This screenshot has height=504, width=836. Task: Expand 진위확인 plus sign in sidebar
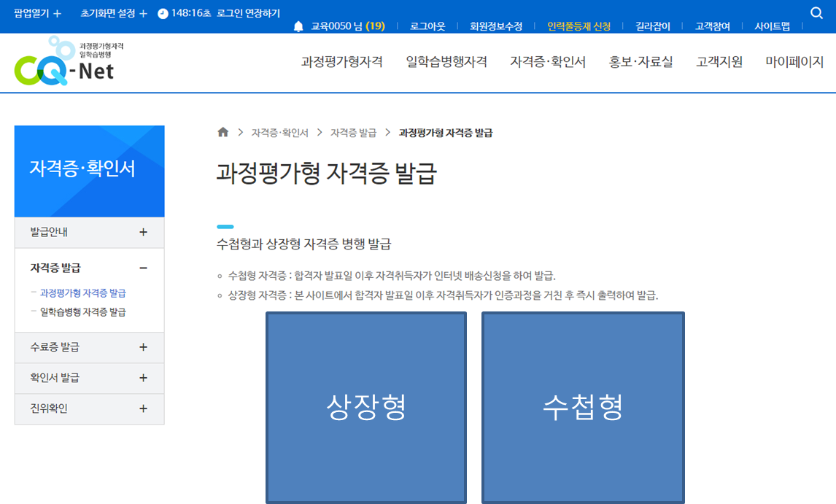(143, 408)
